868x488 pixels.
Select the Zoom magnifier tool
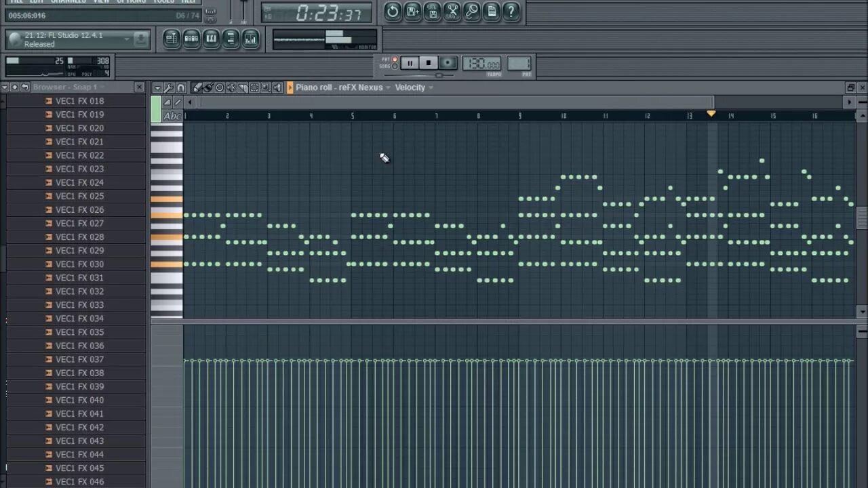266,87
